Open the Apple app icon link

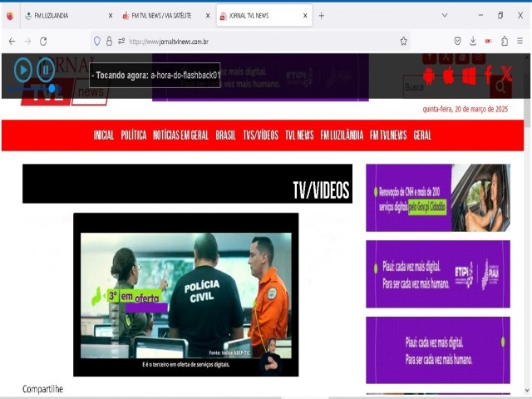tap(449, 75)
